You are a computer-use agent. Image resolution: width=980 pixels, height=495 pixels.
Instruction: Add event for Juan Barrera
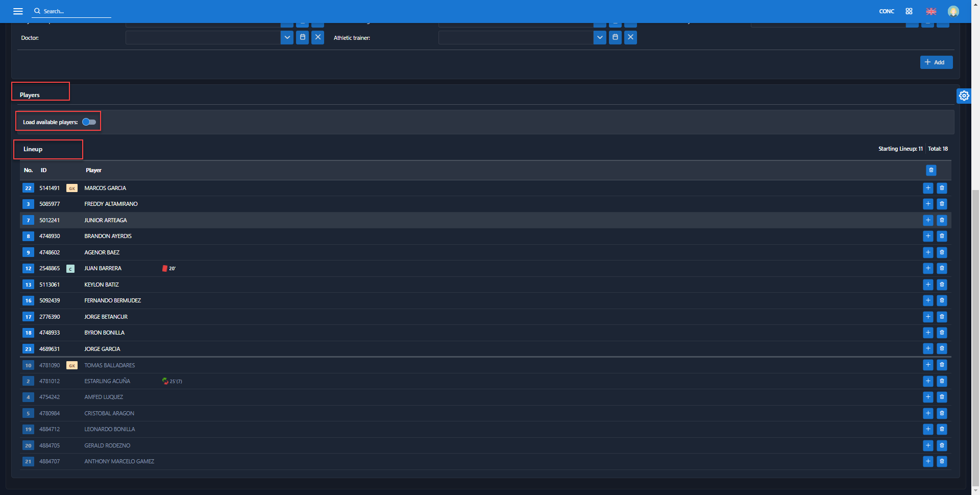928,268
